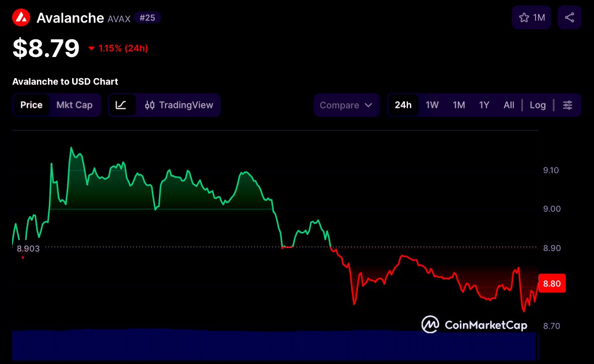Click the AVAX ticker symbol
This screenshot has width=594, height=364.
pos(119,19)
